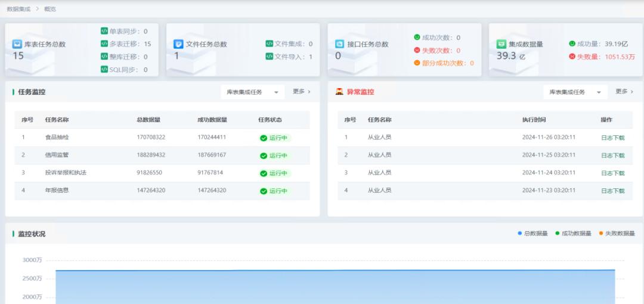This screenshot has width=644, height=304.
Task: Click the green check icon in 食品抽检 row
Action: [x=264, y=138]
